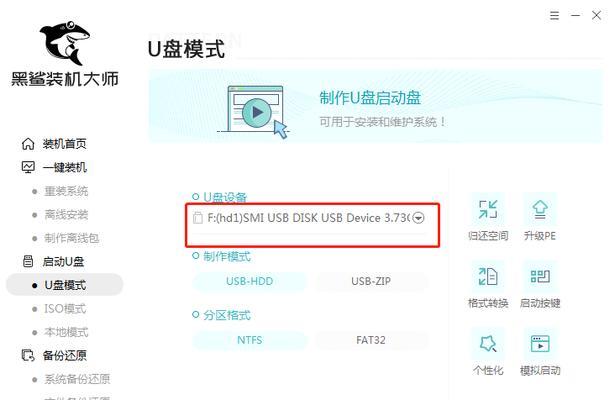Open the 格式转换 format conversion tool

pyautogui.click(x=488, y=276)
